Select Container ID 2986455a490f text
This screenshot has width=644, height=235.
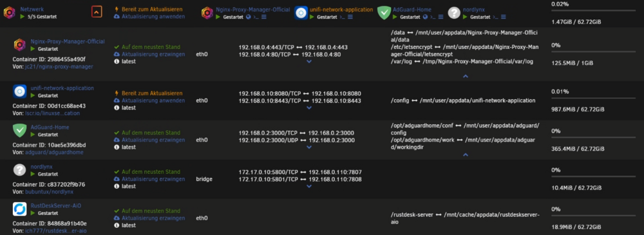pos(49,59)
